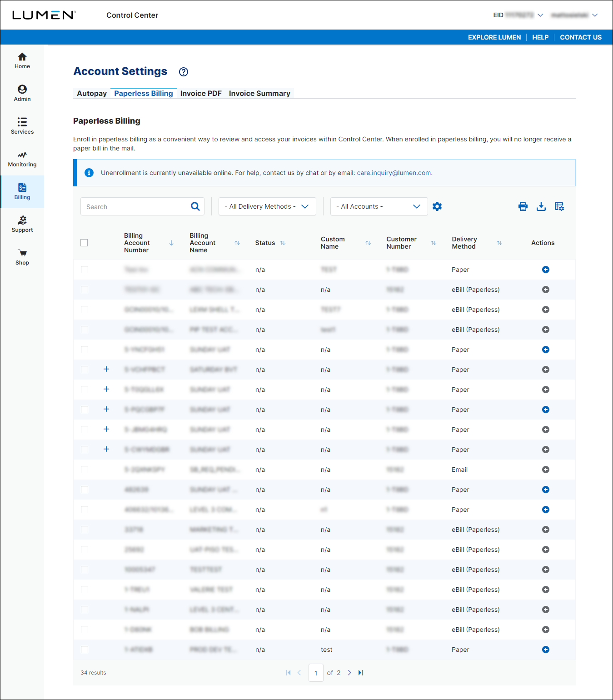Open the All Delivery Methods dropdown

(267, 206)
